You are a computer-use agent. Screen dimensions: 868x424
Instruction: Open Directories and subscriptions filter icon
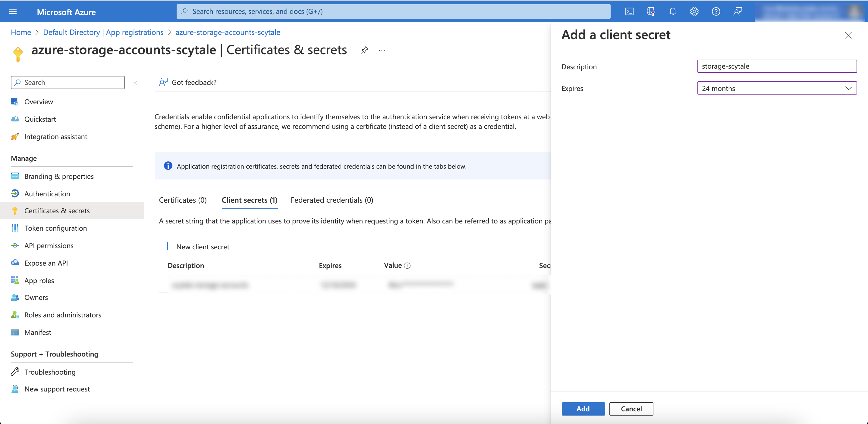(x=651, y=12)
